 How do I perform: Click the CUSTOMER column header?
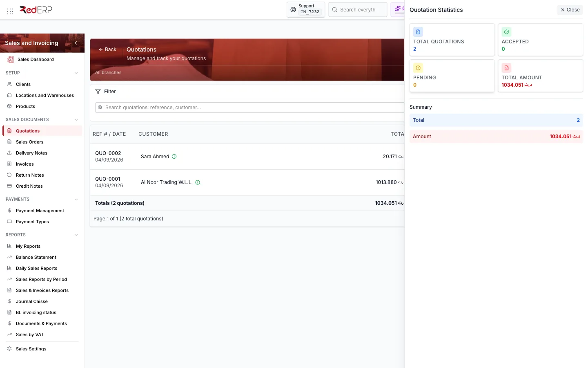click(153, 134)
